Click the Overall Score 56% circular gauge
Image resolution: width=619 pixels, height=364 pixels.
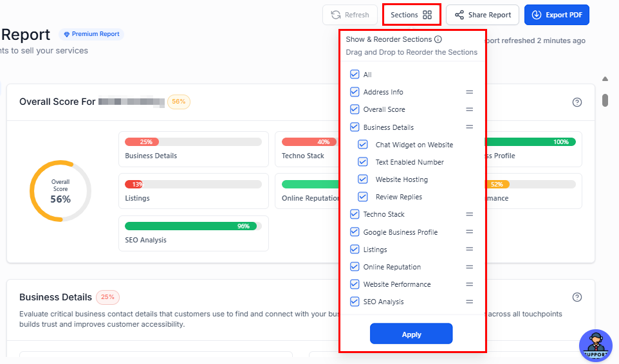(60, 191)
